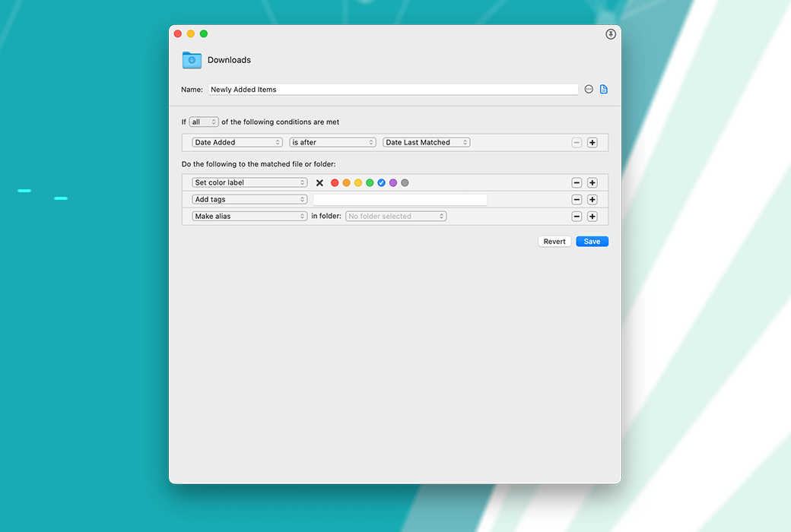Image resolution: width=791 pixels, height=532 pixels.
Task: Open the Make alias action dropdown
Action: point(249,217)
